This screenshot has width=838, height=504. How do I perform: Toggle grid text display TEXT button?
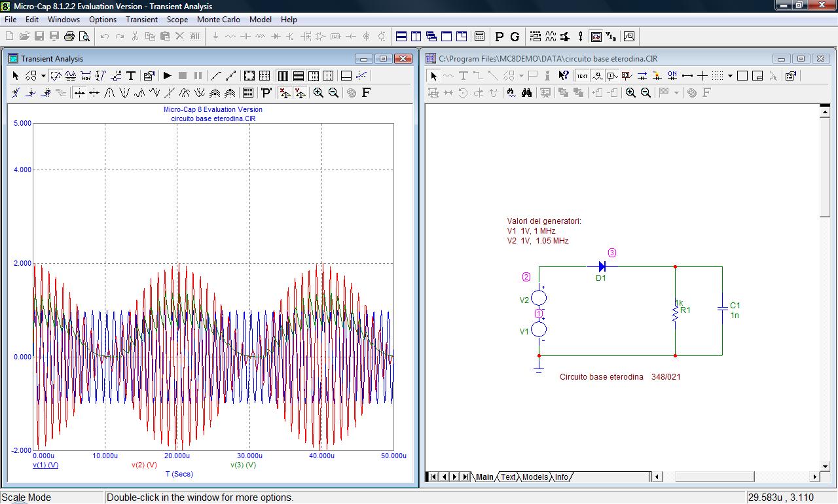coord(582,76)
